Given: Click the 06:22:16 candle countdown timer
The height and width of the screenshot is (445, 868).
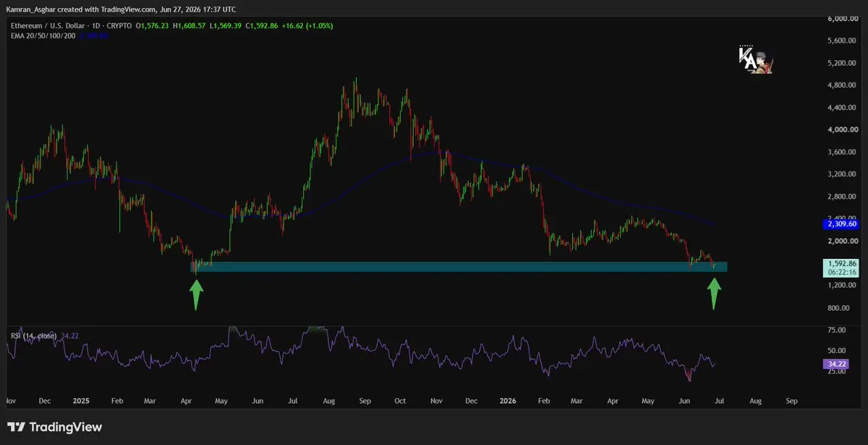Looking at the screenshot, I should (841, 273).
